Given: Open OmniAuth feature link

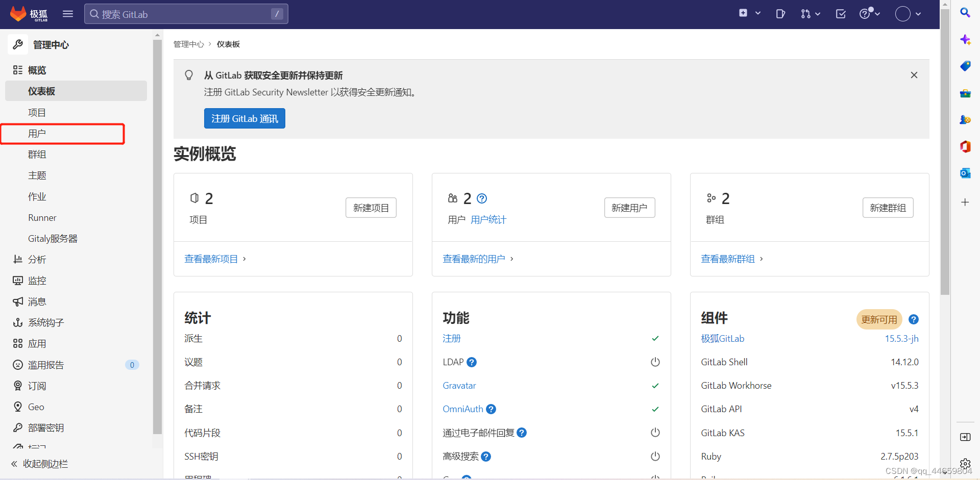Looking at the screenshot, I should click(463, 409).
